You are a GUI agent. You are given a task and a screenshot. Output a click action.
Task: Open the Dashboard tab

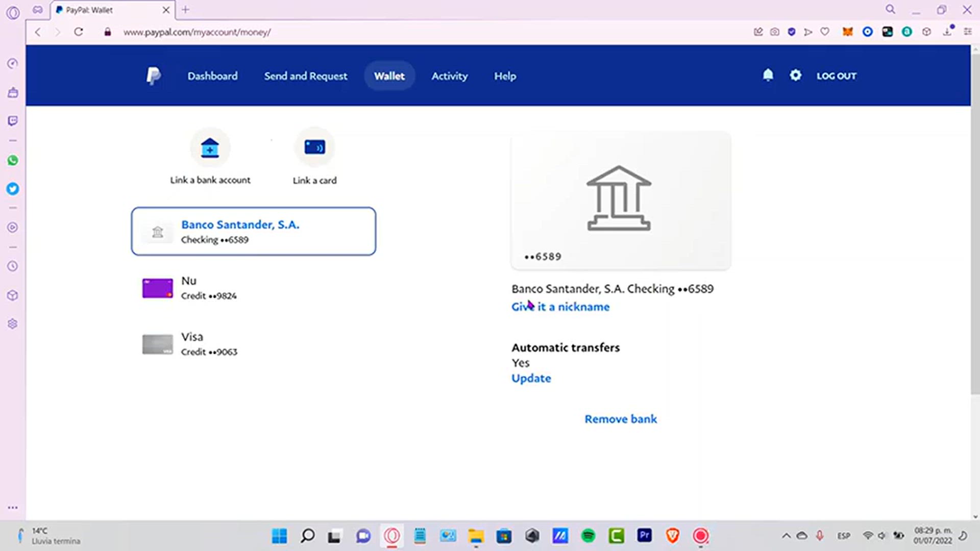pos(212,76)
